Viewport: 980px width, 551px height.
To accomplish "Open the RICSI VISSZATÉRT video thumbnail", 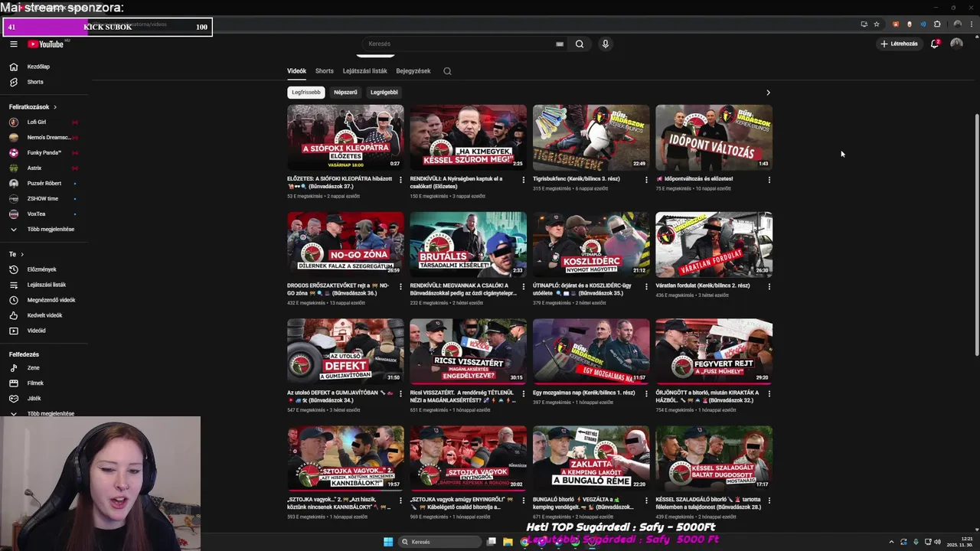I will point(468,351).
